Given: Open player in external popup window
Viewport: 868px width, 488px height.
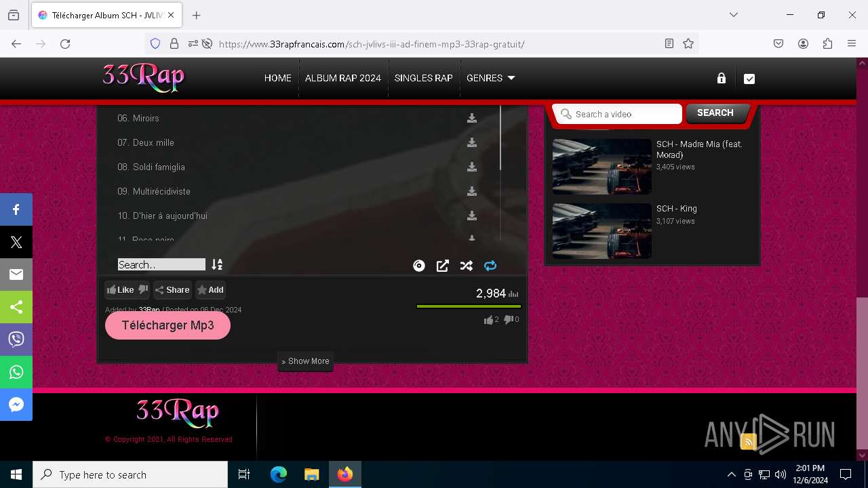Looking at the screenshot, I should tap(443, 266).
